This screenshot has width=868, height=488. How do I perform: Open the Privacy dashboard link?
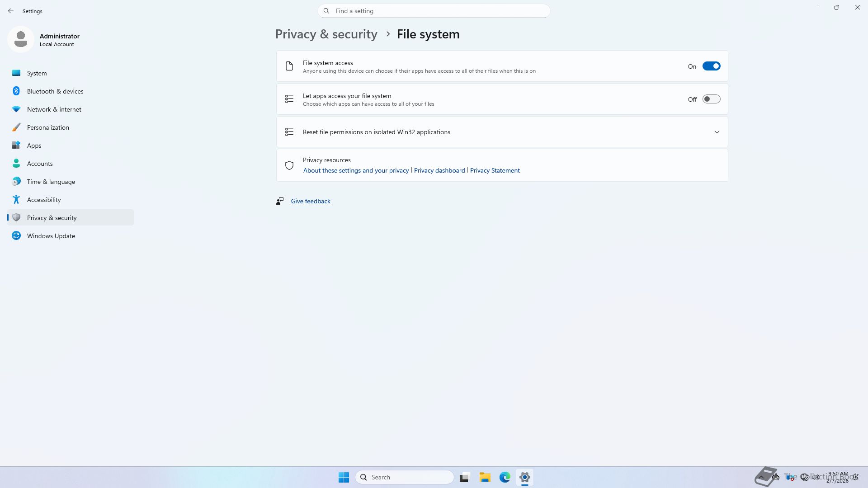439,170
